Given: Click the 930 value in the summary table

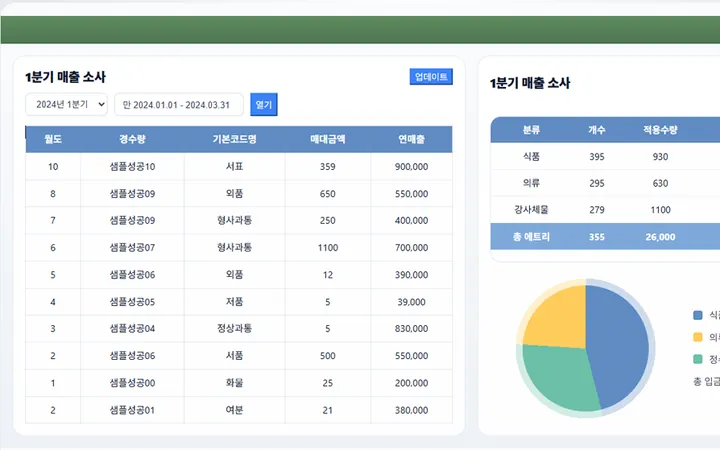Looking at the screenshot, I should click(x=660, y=157).
